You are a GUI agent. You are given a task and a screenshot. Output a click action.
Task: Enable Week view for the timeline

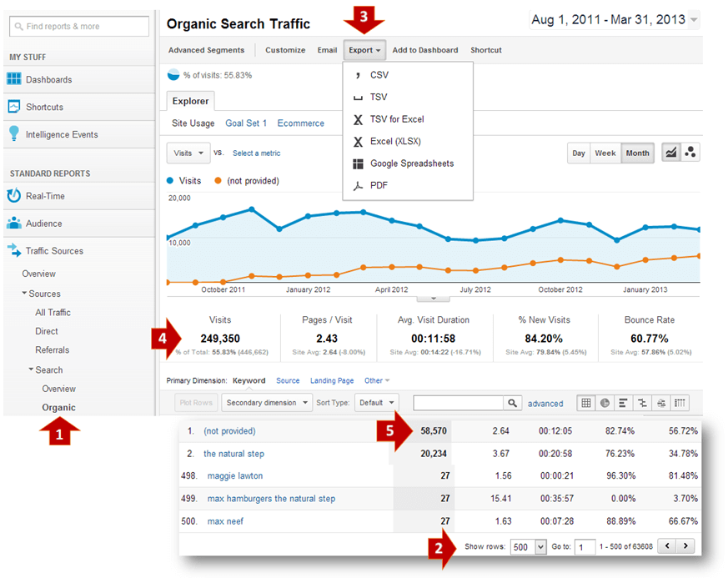point(605,153)
